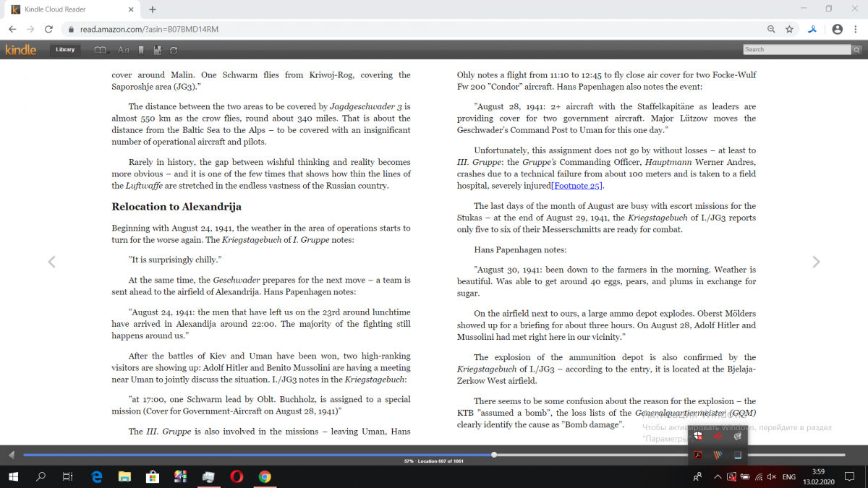Show notes and marks panel
The image size is (868, 488).
pyautogui.click(x=158, y=50)
